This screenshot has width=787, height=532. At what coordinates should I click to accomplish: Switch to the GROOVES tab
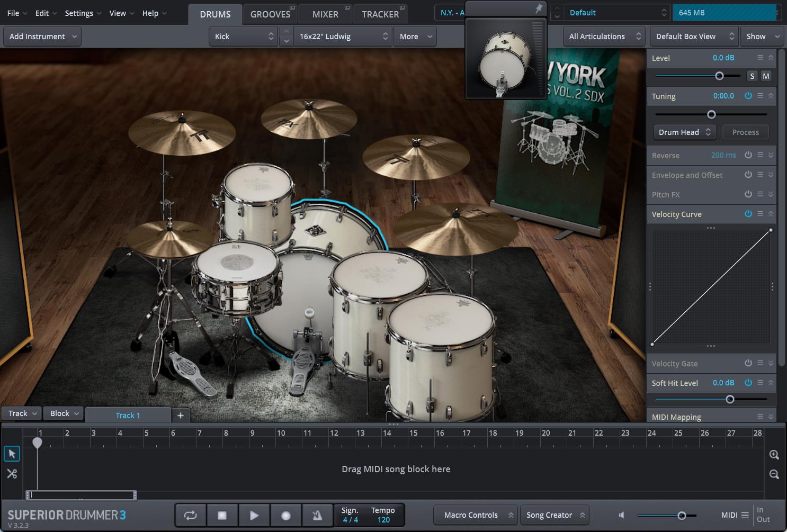(270, 14)
